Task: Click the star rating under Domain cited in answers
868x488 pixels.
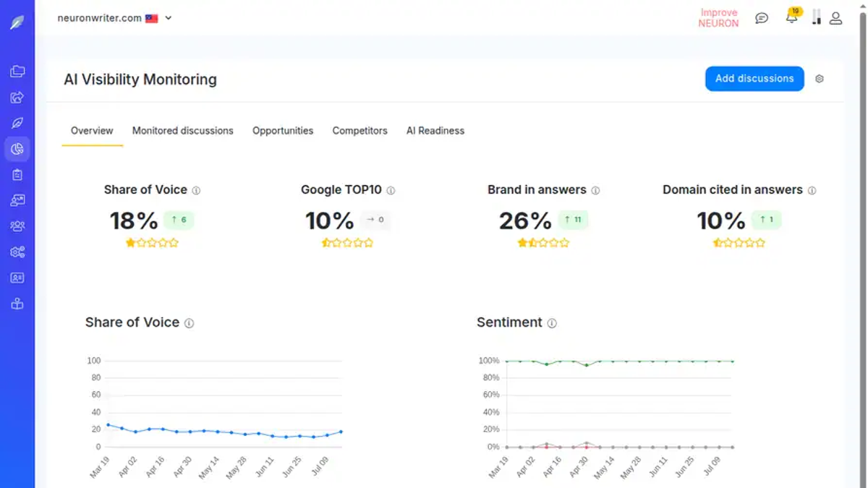Action: pos(739,243)
